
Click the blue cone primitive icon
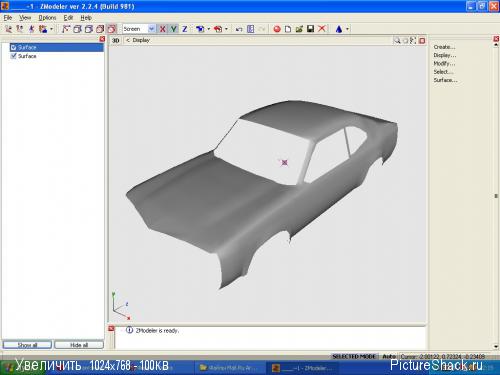[x=339, y=29]
